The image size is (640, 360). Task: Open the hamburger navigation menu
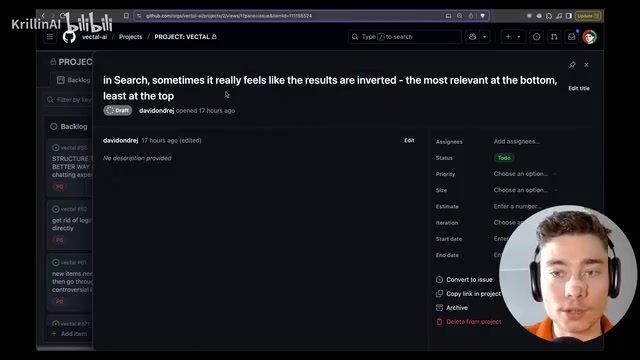click(x=50, y=37)
